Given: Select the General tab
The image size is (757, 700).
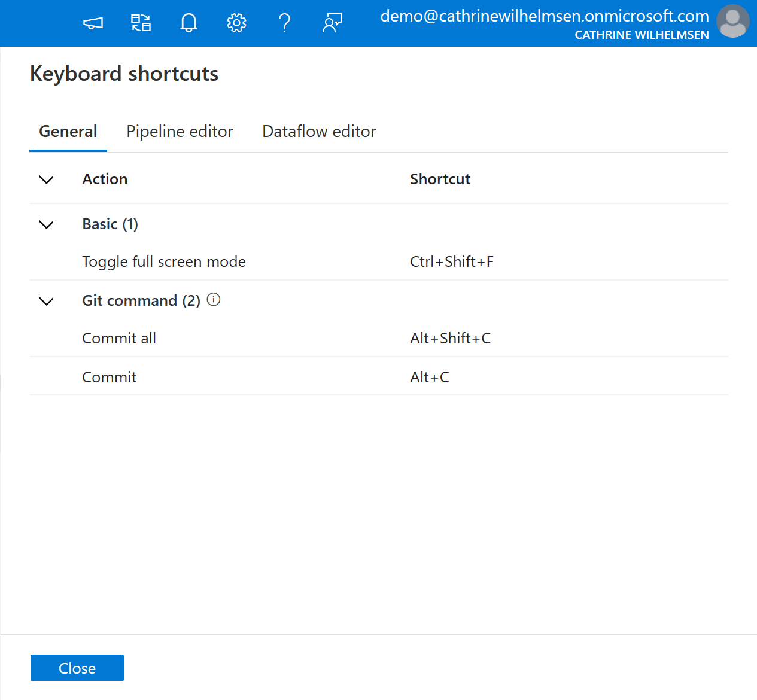Looking at the screenshot, I should click(x=68, y=132).
